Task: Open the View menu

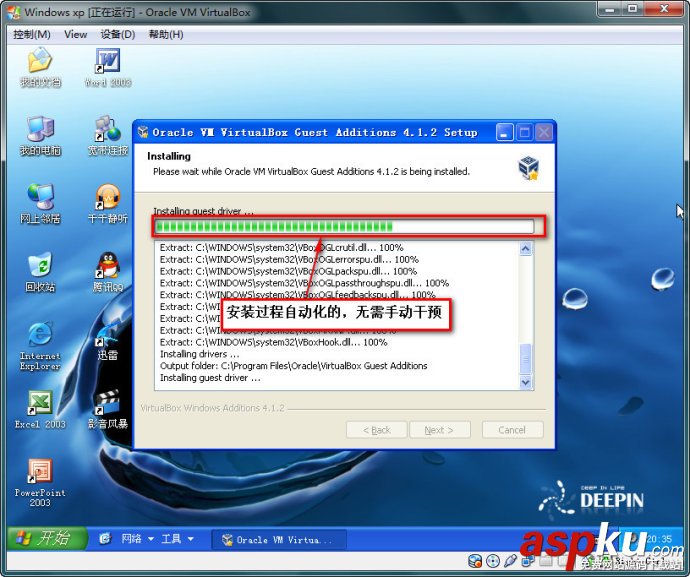Action: pos(75,34)
